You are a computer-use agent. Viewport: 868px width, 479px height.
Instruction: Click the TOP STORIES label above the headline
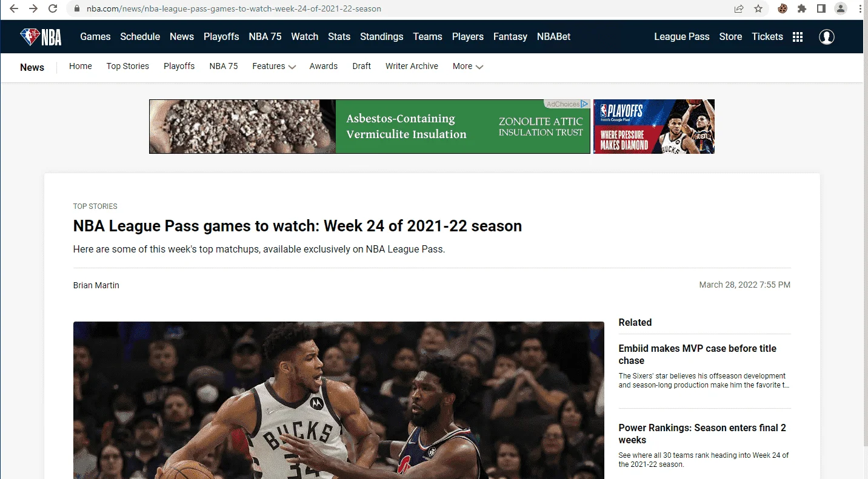tap(95, 206)
